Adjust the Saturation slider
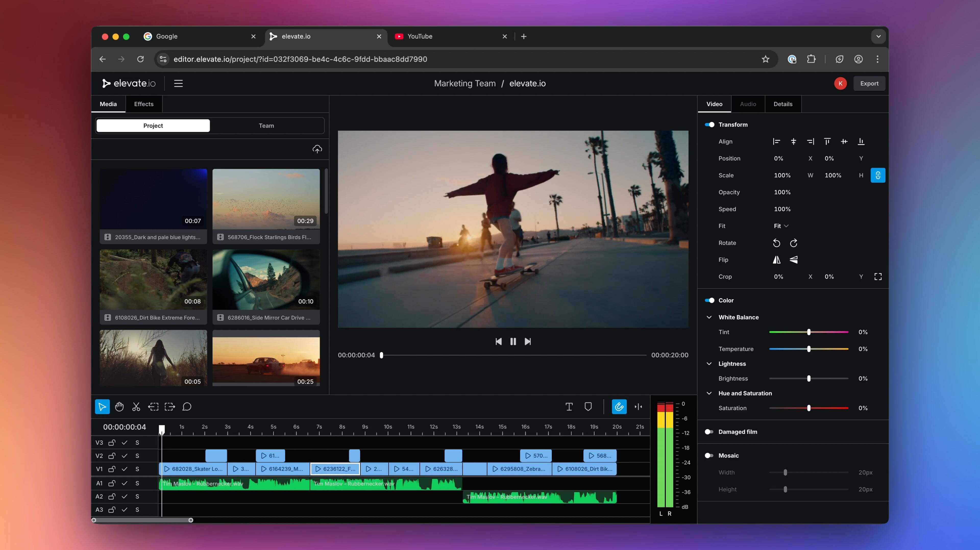 click(809, 408)
